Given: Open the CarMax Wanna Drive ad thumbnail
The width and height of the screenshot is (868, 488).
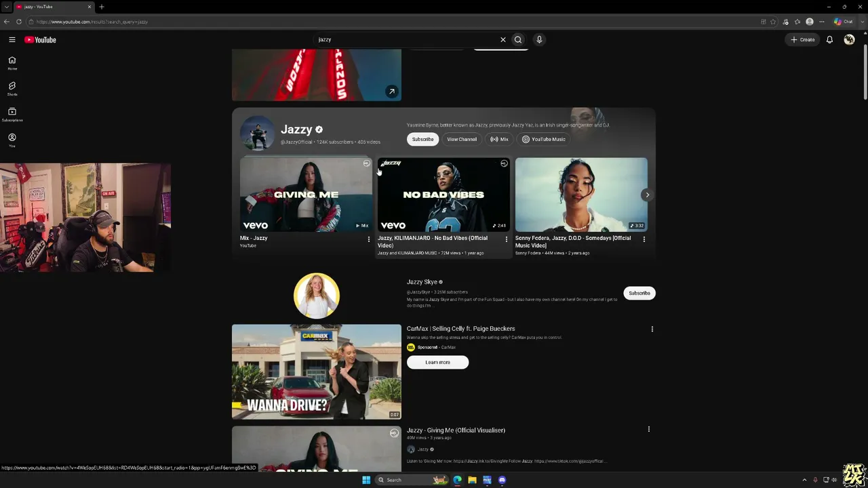Looking at the screenshot, I should tap(317, 372).
